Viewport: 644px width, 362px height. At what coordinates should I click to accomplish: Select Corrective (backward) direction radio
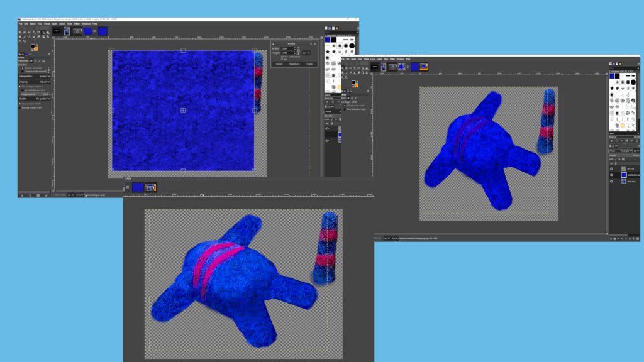[23, 72]
